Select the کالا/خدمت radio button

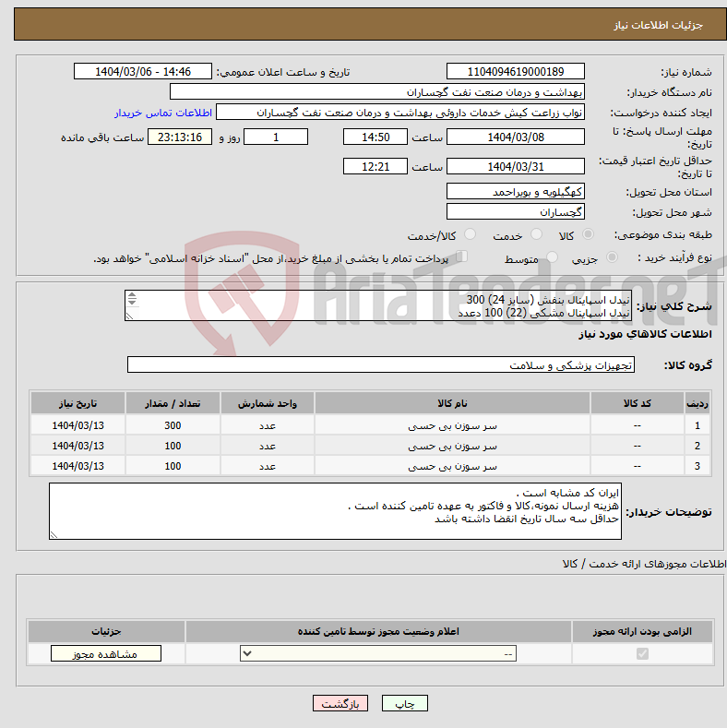click(x=470, y=234)
